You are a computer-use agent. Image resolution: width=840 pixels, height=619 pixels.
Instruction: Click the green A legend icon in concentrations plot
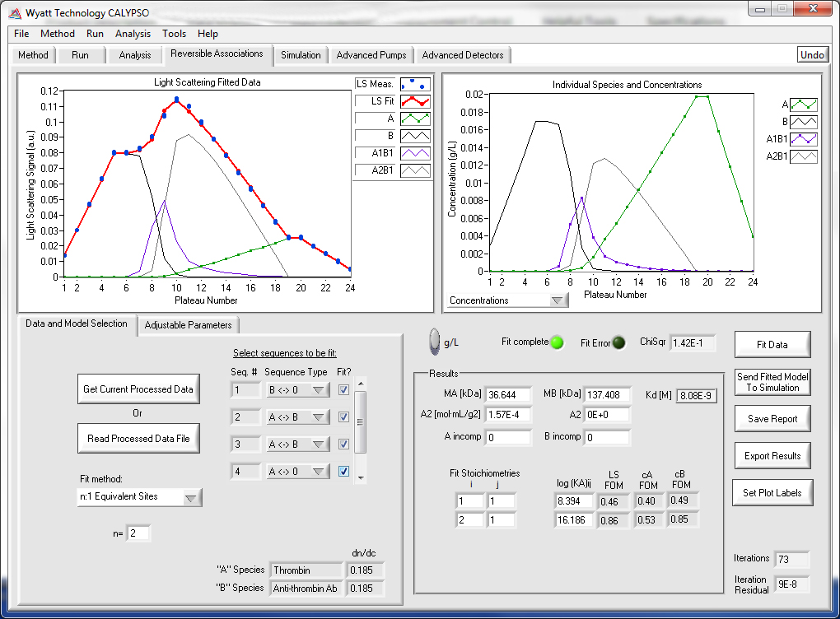(x=805, y=105)
